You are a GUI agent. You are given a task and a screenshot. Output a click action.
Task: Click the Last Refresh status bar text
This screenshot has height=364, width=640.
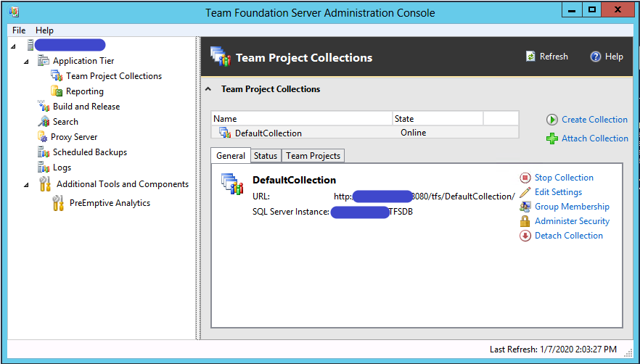[553, 349]
